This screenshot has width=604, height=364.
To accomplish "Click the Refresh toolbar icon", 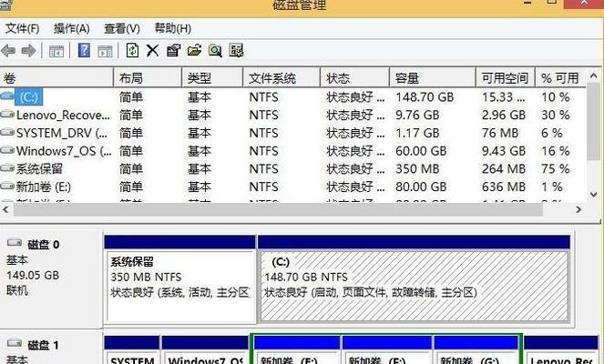I will pyautogui.click(x=132, y=50).
